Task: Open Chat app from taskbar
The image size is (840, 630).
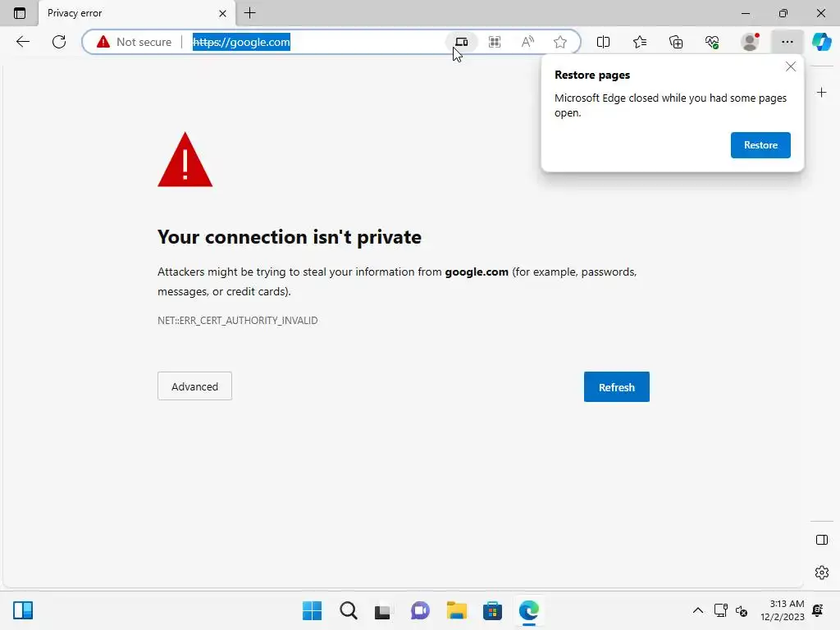Action: click(420, 610)
